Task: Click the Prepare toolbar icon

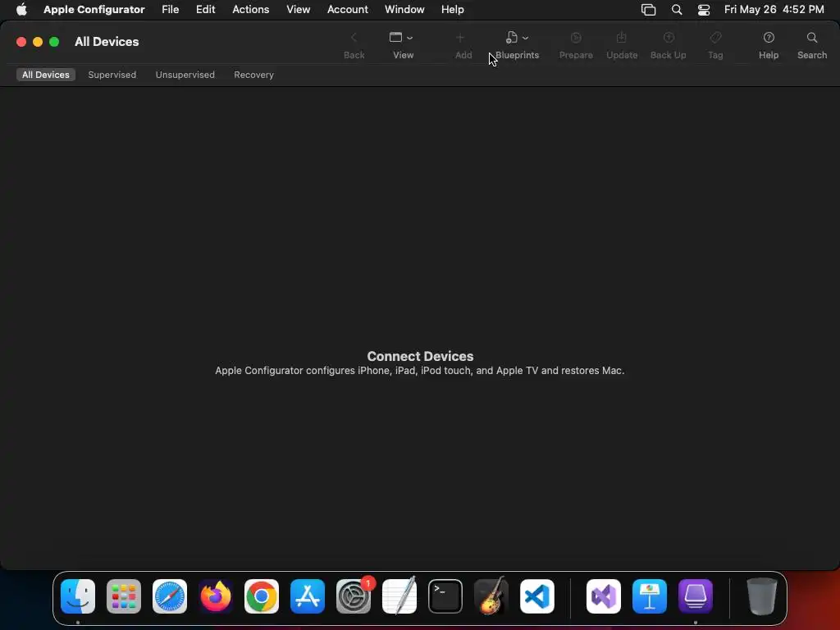Action: point(576,38)
